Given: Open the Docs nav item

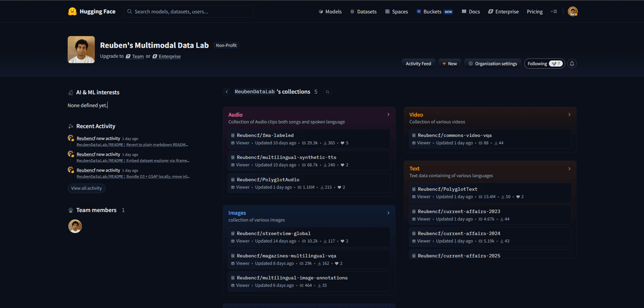Looking at the screenshot, I should click(471, 11).
